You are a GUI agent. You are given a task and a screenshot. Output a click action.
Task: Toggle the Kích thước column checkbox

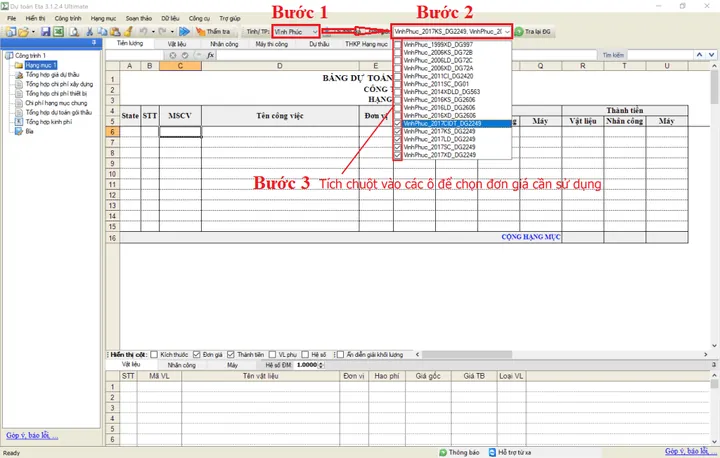coord(154,355)
